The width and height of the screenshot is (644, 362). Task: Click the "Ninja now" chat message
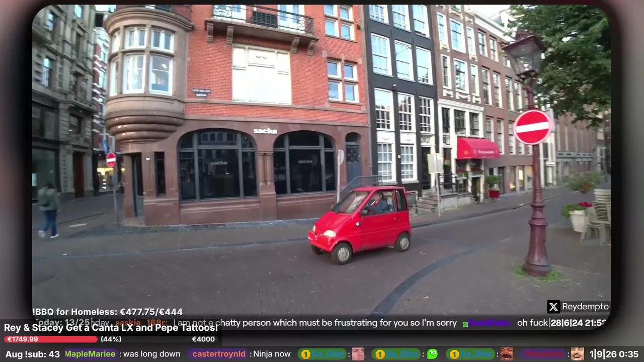[x=272, y=354]
